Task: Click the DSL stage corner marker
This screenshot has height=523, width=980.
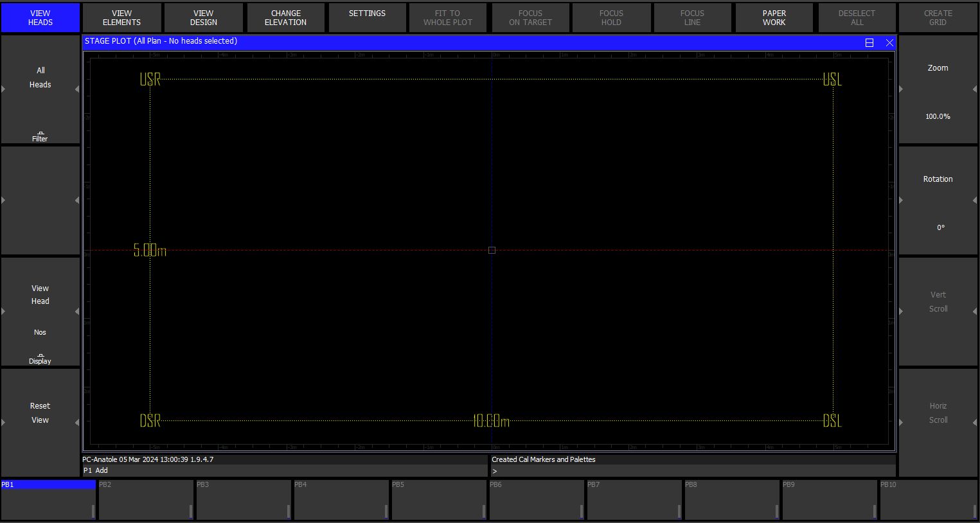Action: 832,421
